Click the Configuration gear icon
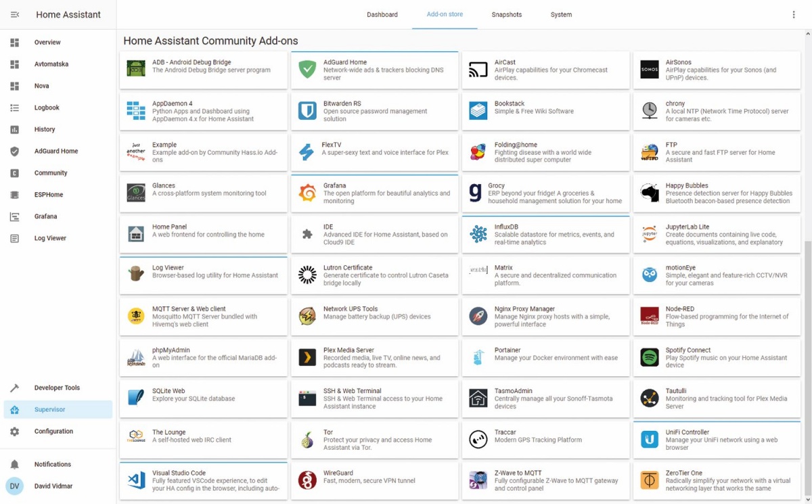This screenshot has width=812, height=504. coord(15,432)
